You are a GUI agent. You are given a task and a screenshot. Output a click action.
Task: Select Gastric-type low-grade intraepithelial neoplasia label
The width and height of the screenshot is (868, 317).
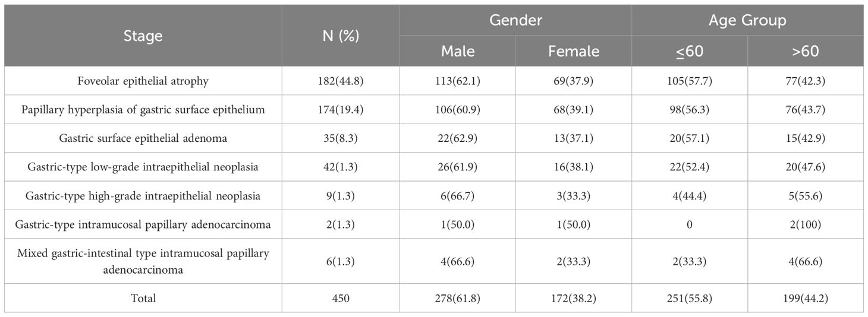(x=143, y=167)
